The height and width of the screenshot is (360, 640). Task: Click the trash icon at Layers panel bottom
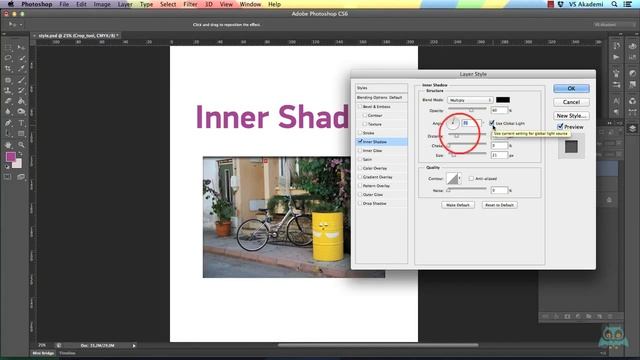(610, 316)
